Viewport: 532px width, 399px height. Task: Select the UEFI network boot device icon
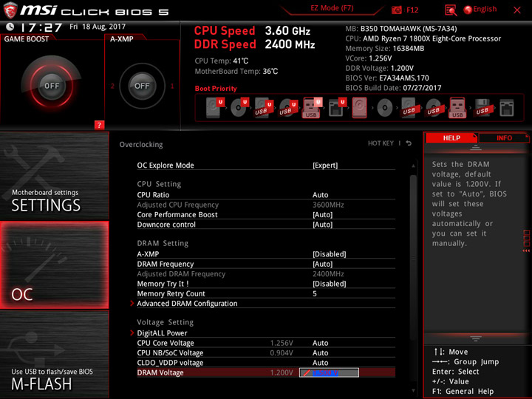coord(337,107)
